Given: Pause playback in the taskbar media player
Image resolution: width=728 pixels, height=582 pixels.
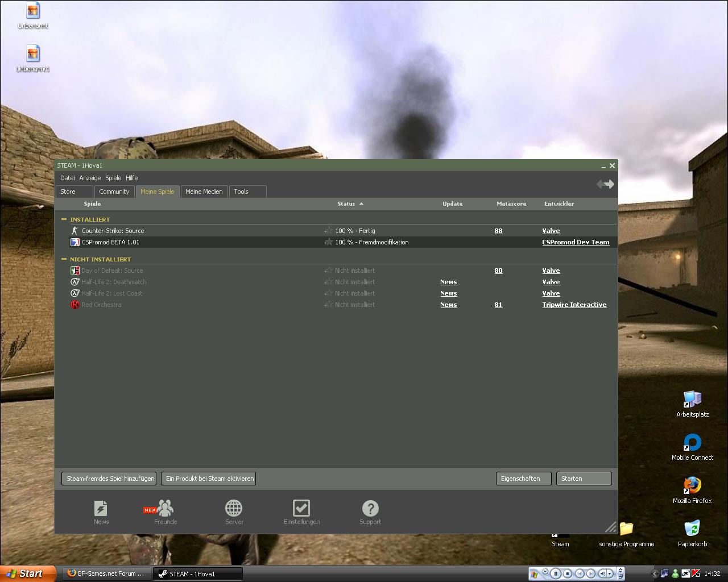Looking at the screenshot, I should [x=556, y=573].
